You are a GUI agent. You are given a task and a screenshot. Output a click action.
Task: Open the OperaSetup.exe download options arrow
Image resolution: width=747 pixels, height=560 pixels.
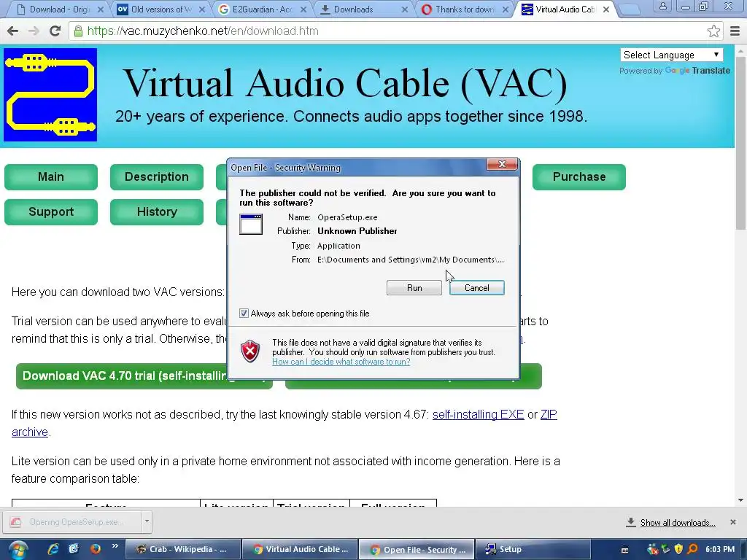(147, 521)
